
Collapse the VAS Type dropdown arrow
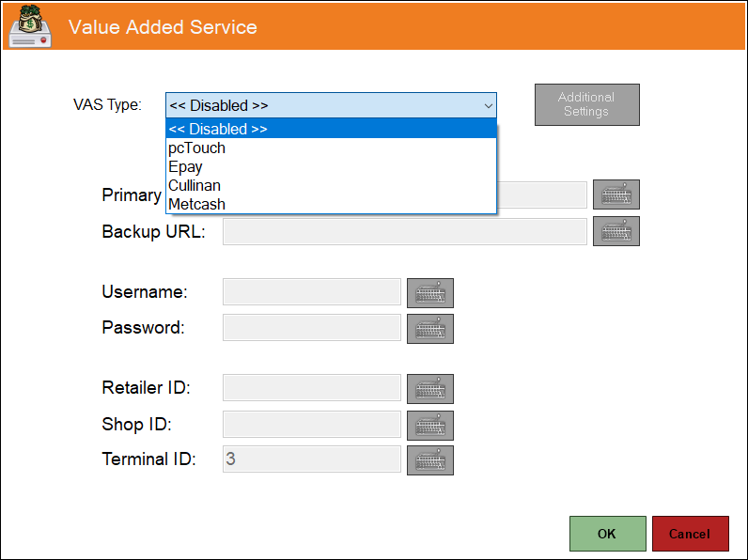tap(488, 105)
